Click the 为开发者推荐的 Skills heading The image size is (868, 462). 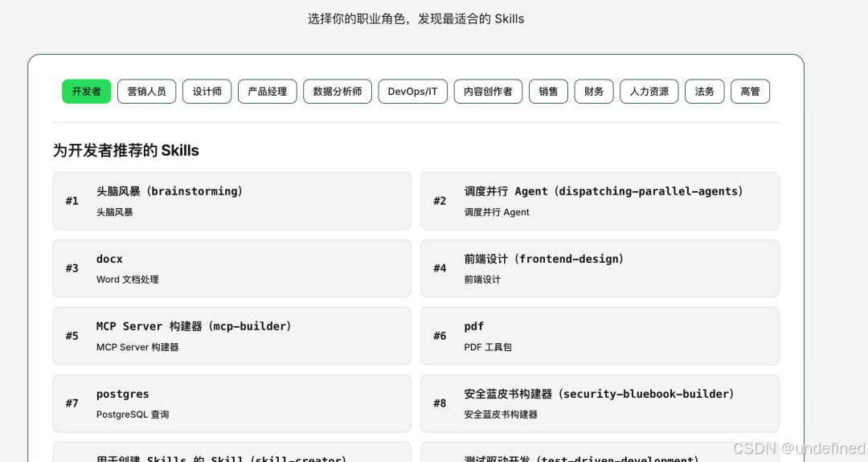[x=125, y=150]
